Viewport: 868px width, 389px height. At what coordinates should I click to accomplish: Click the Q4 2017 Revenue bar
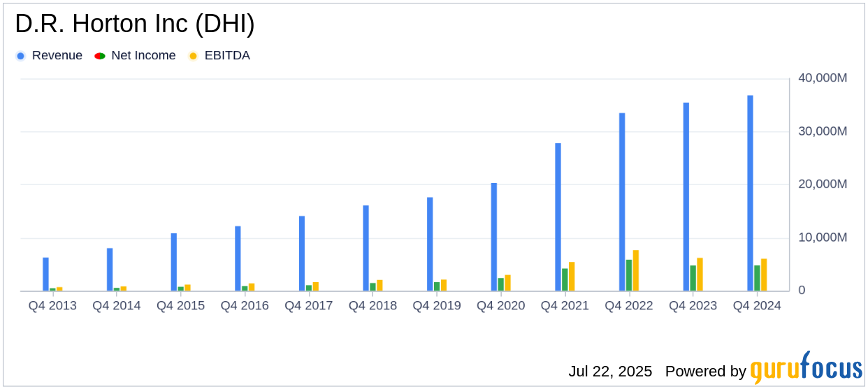302,254
